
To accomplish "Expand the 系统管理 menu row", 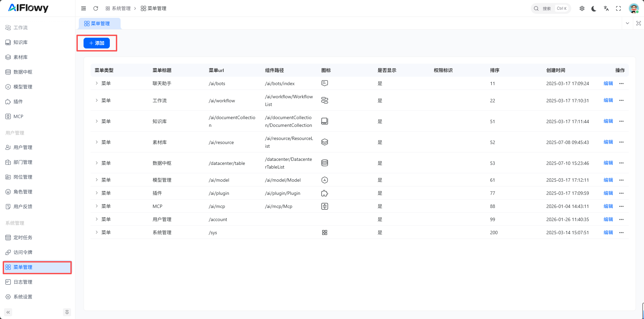I will point(97,232).
